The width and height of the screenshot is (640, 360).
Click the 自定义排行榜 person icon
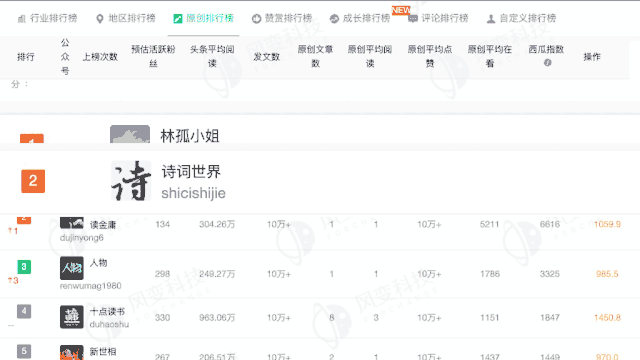(491, 18)
